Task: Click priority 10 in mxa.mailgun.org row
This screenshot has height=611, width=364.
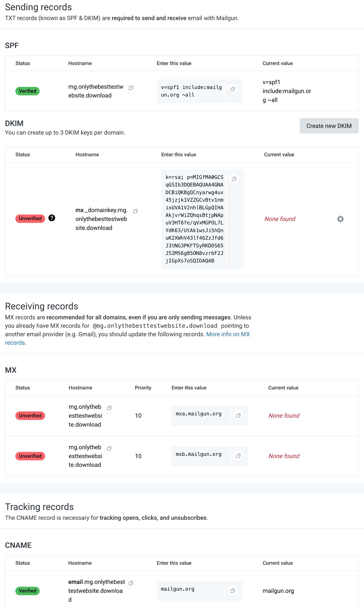Action: coord(138,415)
